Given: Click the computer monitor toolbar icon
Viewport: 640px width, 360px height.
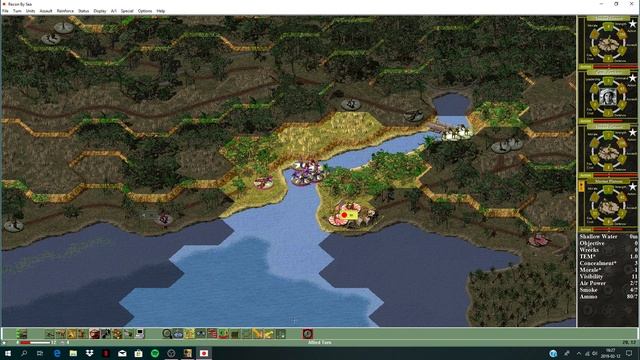Looking at the screenshot, I should click(x=140, y=334).
